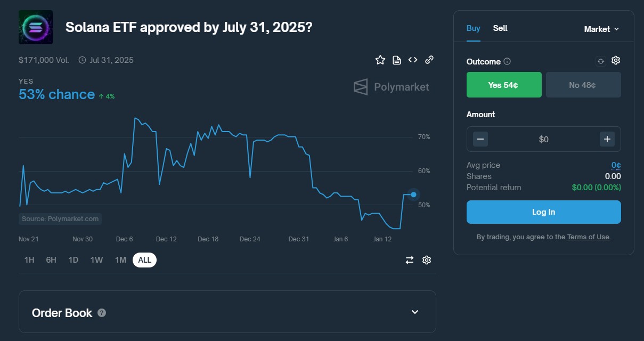Viewport: 644px width, 341px height.
Task: Bookmark market with the star icon
Action: tap(380, 60)
